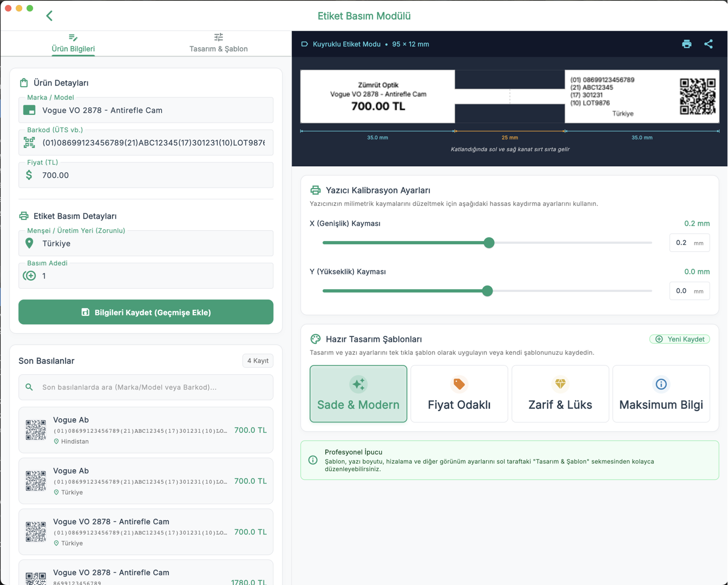Click the Y (Yükseklik) Kayması slider handle

click(x=487, y=291)
